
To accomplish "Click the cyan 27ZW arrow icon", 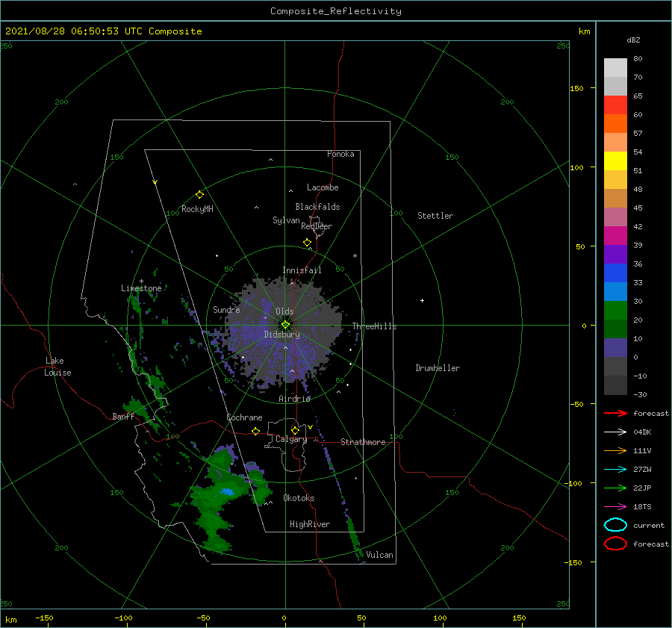I will [x=615, y=470].
